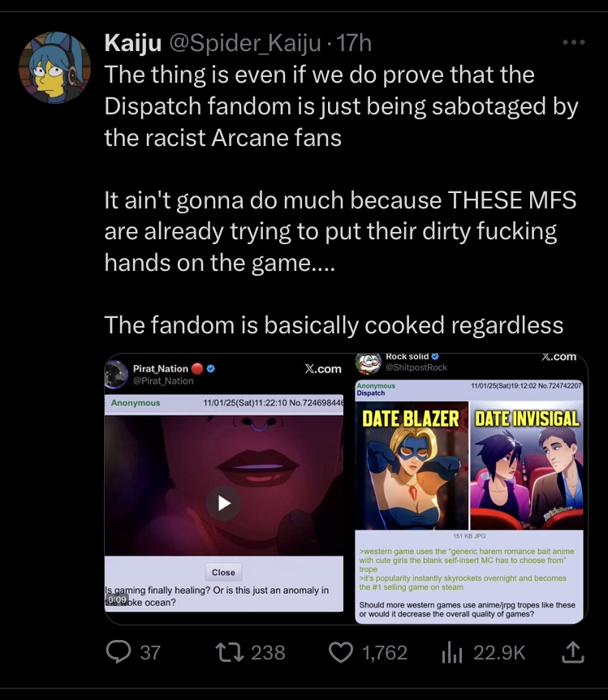The image size is (608, 700).
Task: Click the Pirat_Nation account name
Action: pos(161,369)
